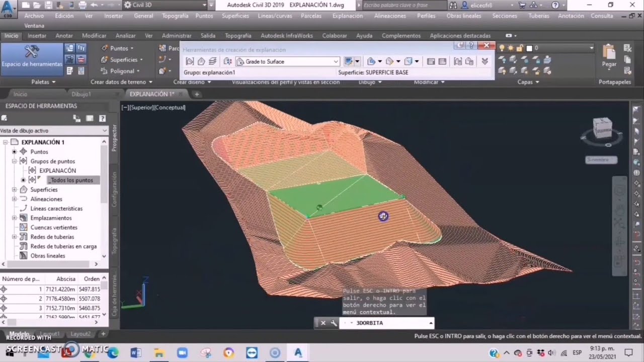644x362 pixels.
Task: Open Windows notification center icon
Action: [x=628, y=352]
